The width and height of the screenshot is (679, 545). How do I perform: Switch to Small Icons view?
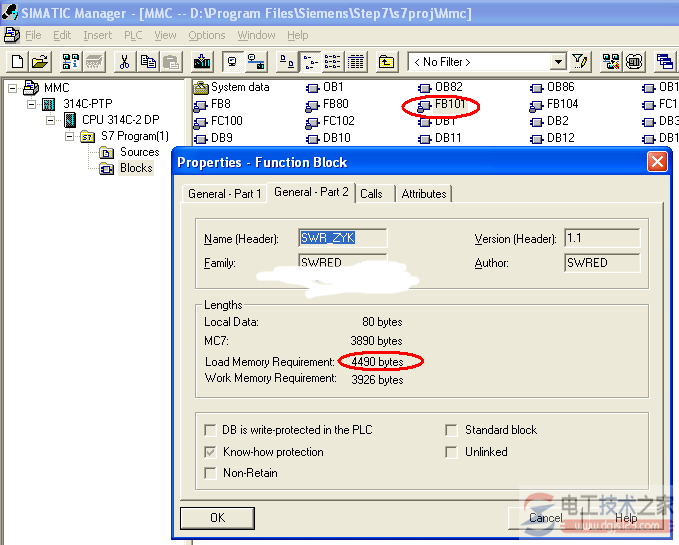pyautogui.click(x=310, y=62)
